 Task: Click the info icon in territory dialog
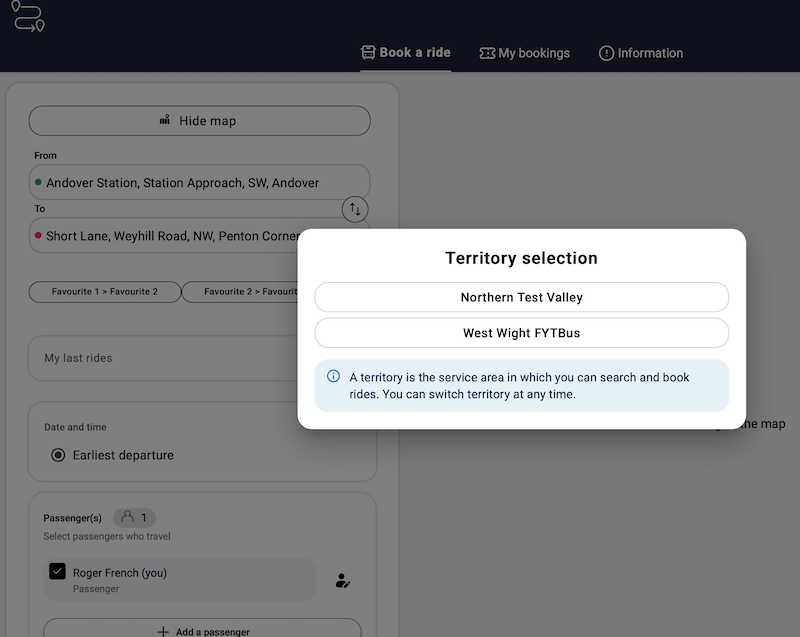pos(333,377)
